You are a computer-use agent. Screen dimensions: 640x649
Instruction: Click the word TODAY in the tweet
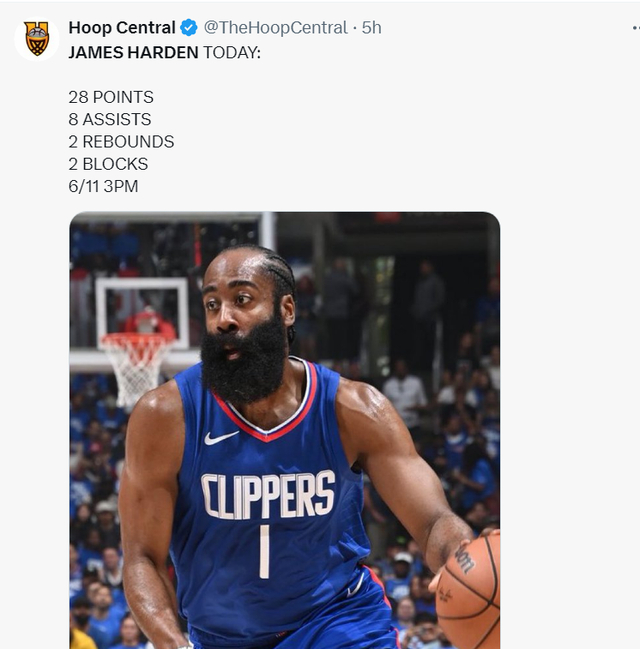[x=231, y=52]
